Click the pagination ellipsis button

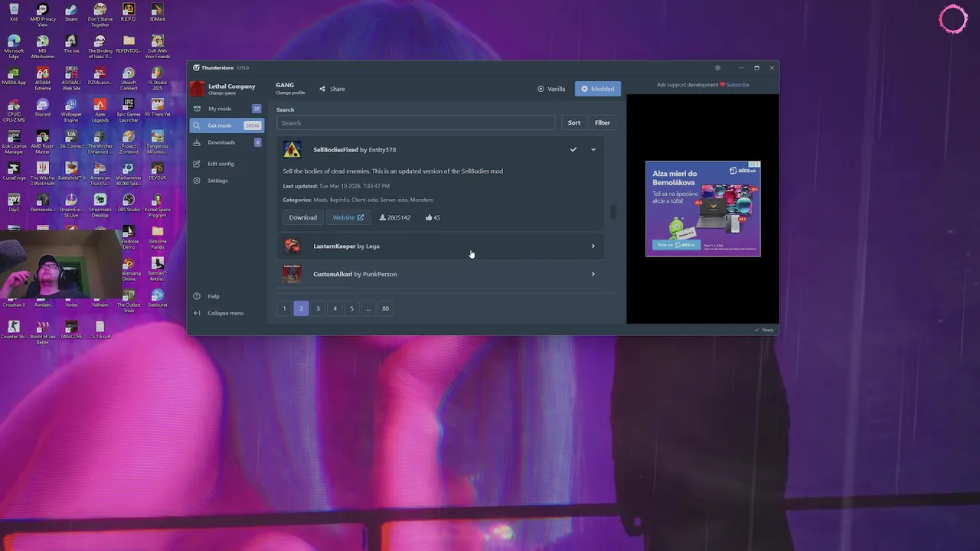[368, 308]
